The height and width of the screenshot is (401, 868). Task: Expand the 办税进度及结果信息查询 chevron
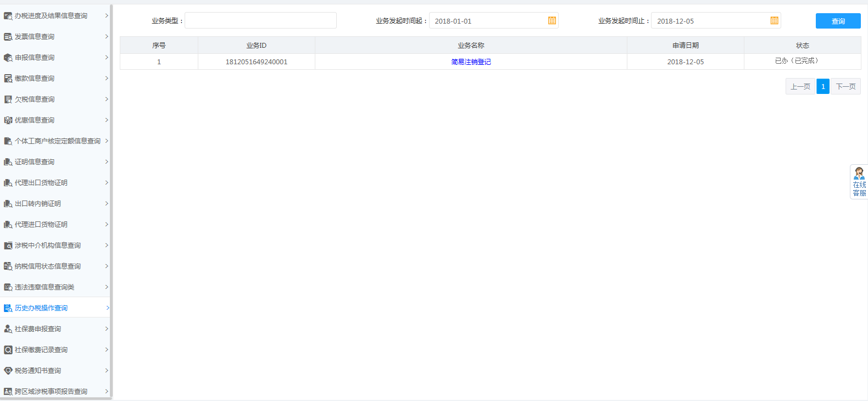click(107, 16)
